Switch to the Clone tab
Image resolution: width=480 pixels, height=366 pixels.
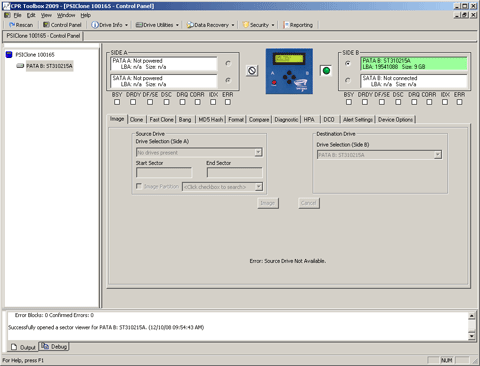coord(136,120)
